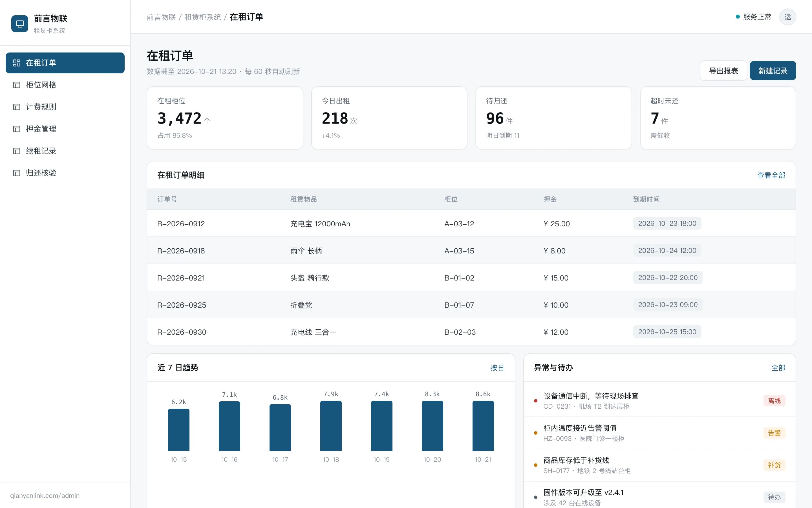Click the 待办 status tag
Image resolution: width=812 pixels, height=508 pixels.
tap(775, 497)
